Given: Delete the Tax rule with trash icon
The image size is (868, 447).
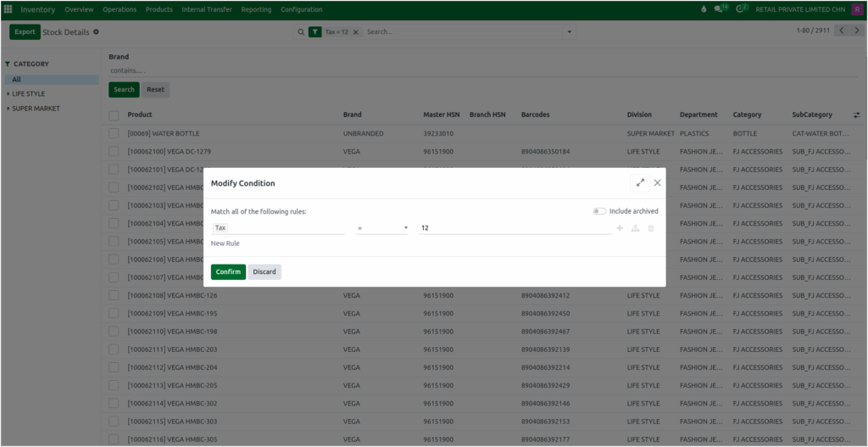Looking at the screenshot, I should click(651, 228).
